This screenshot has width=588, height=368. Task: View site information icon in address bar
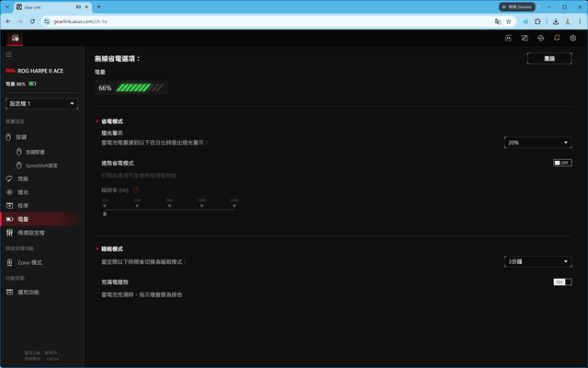coord(47,21)
